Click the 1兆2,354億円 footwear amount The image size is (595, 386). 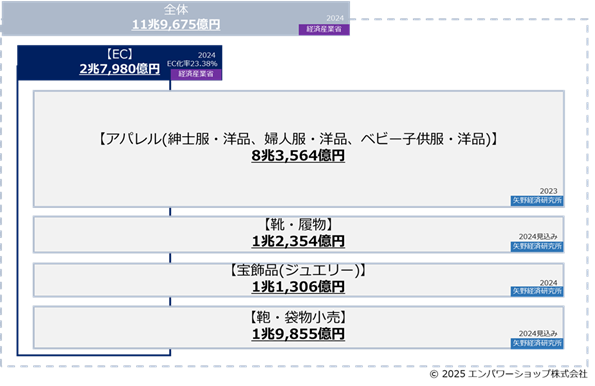[298, 241]
